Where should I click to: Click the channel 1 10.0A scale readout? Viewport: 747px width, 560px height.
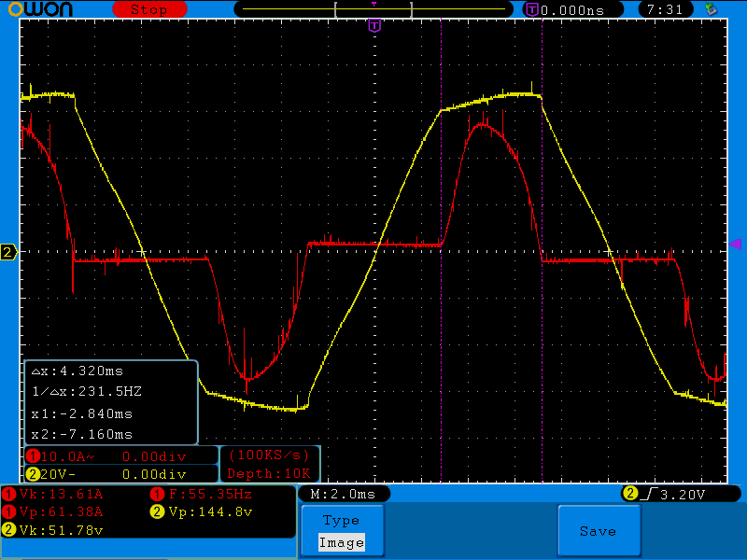click(67, 456)
